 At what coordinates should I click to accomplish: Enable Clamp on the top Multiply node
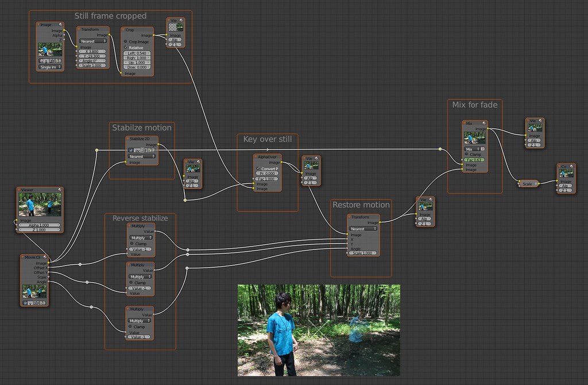coord(131,244)
